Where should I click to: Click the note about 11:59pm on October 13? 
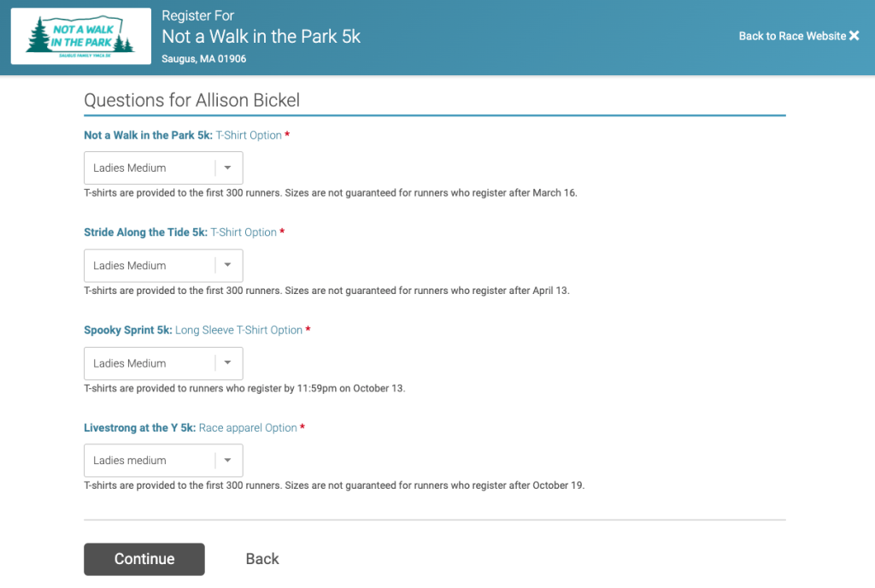coord(244,388)
